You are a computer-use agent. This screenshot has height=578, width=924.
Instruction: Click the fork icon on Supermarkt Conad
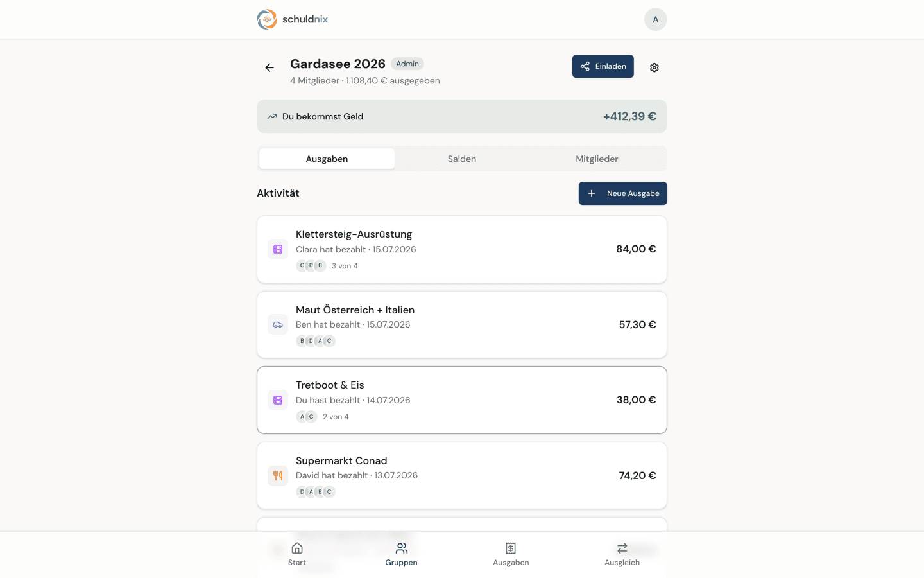278,476
